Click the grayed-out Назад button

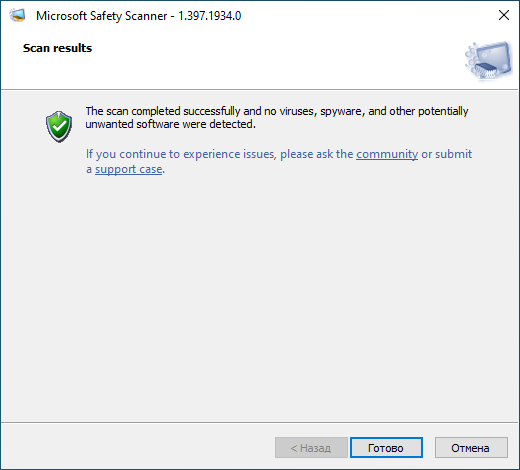click(x=311, y=448)
